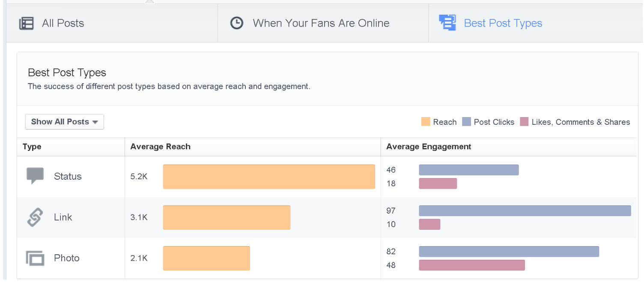Select the Best Post Types tab label
The image size is (644, 283).
(x=503, y=23)
